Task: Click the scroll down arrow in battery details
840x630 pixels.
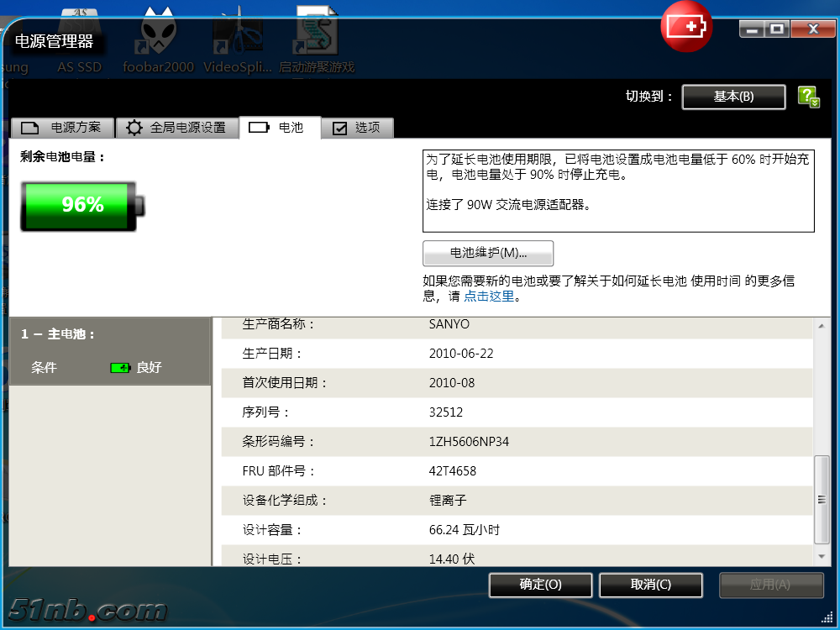Action: [822, 556]
